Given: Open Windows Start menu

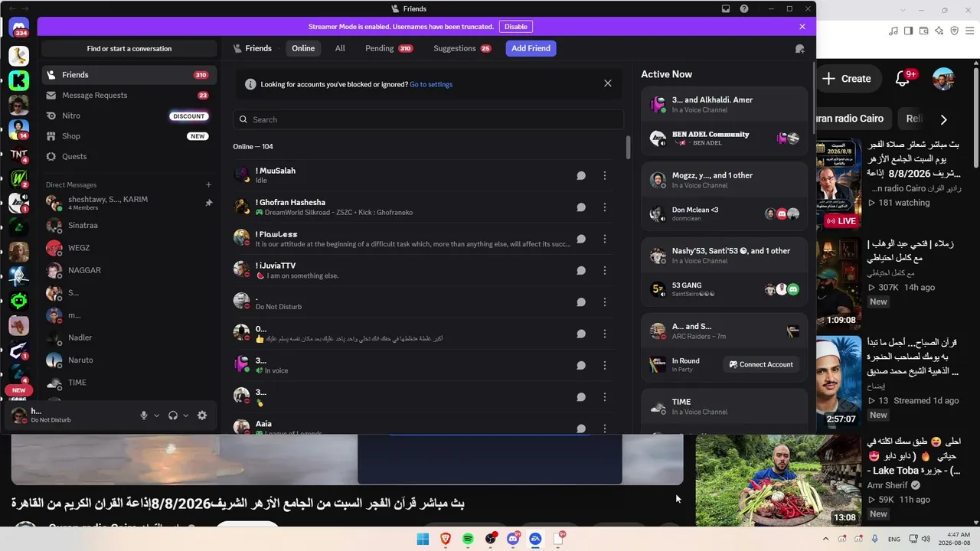Looking at the screenshot, I should click(423, 539).
